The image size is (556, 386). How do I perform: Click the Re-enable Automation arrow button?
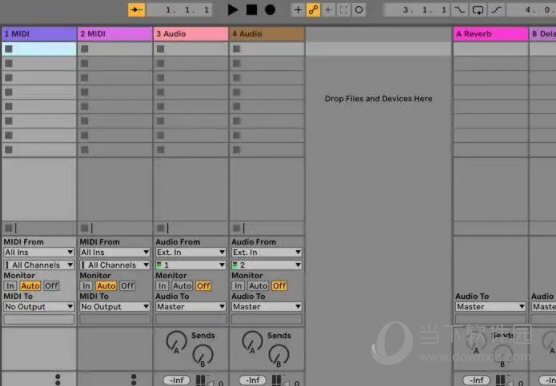[329, 10]
